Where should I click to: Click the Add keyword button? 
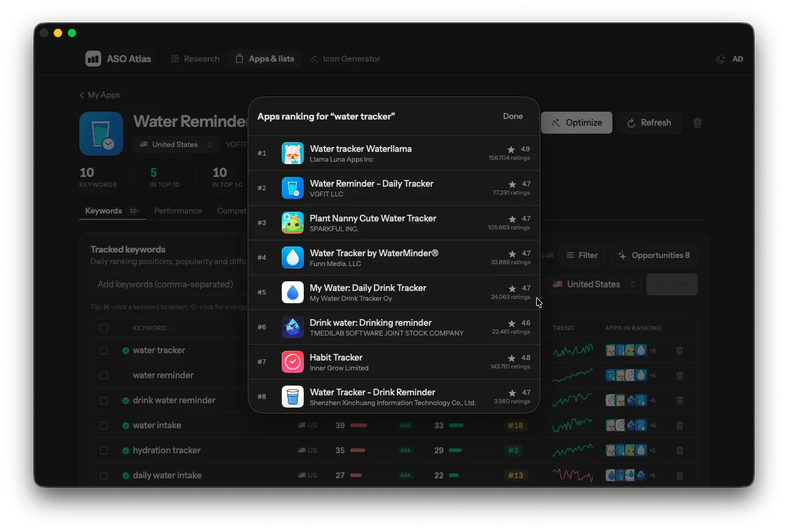[x=672, y=284]
